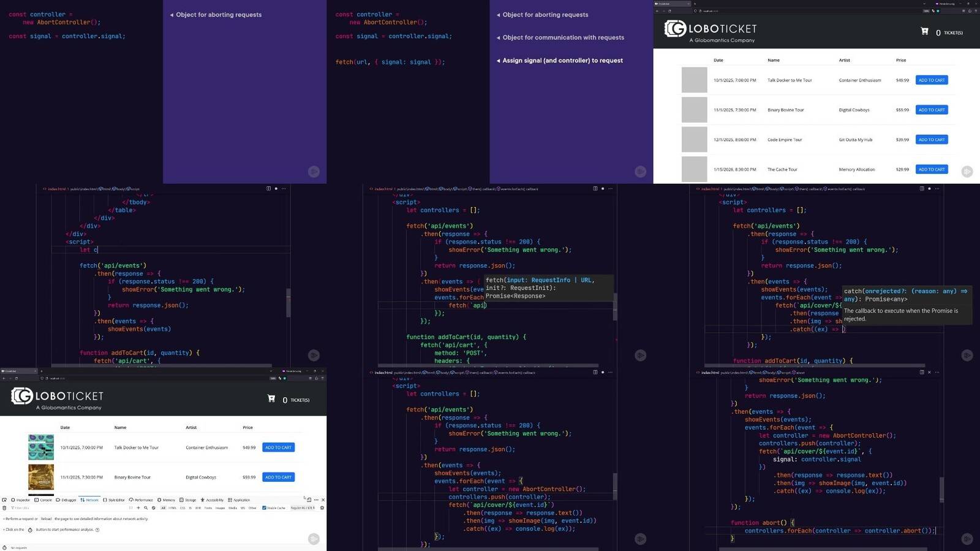Screen dimensions: 980x551
Task: Toggle the HTML request filter
Action: point(172,508)
